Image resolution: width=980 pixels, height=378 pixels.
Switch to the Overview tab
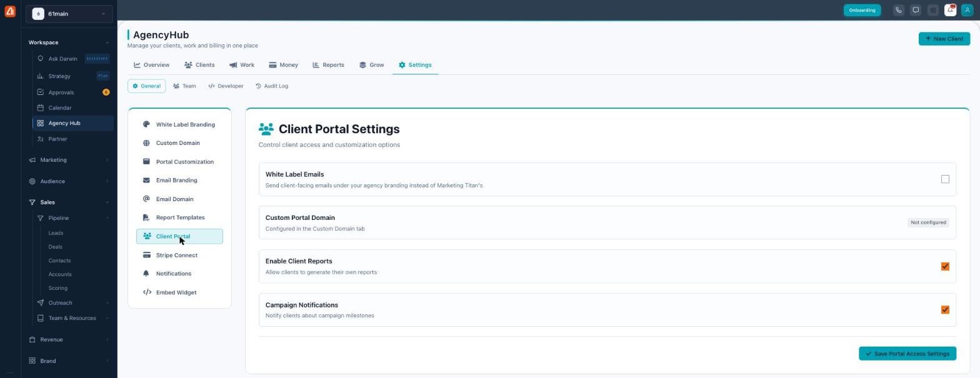151,65
